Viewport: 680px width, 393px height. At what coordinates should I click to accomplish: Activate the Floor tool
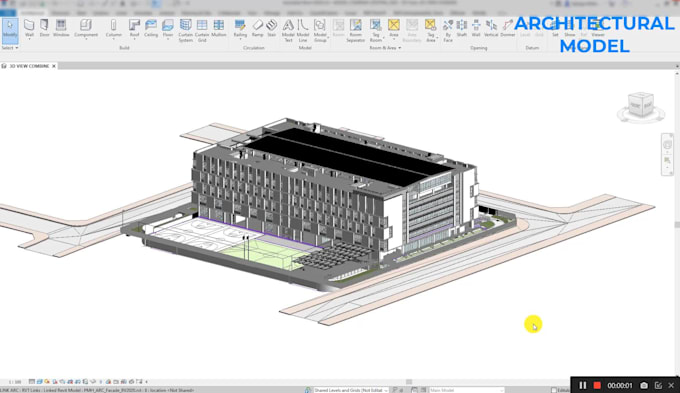(168, 28)
